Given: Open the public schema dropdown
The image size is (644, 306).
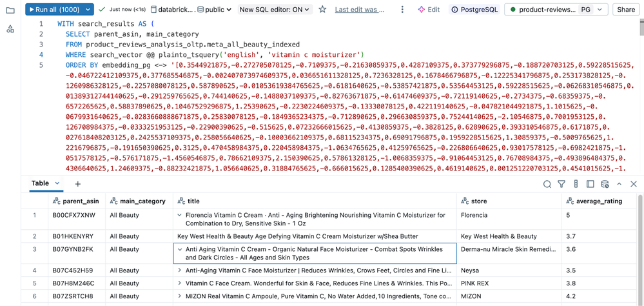Looking at the screenshot, I should point(215,10).
